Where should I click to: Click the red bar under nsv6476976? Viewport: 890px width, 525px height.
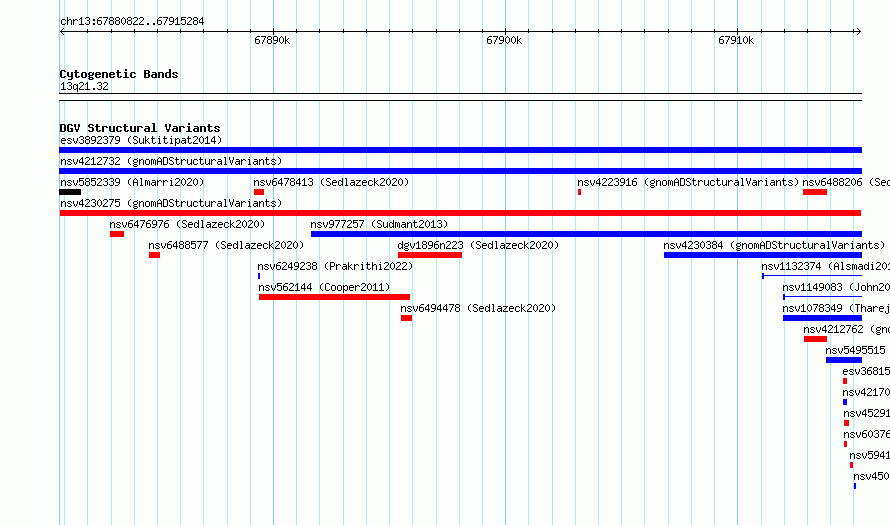pos(117,234)
